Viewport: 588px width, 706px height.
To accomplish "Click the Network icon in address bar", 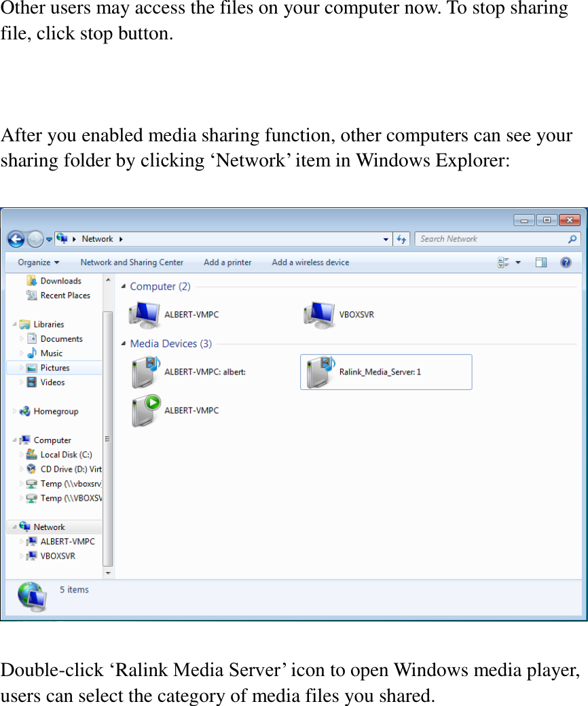I will [x=62, y=239].
